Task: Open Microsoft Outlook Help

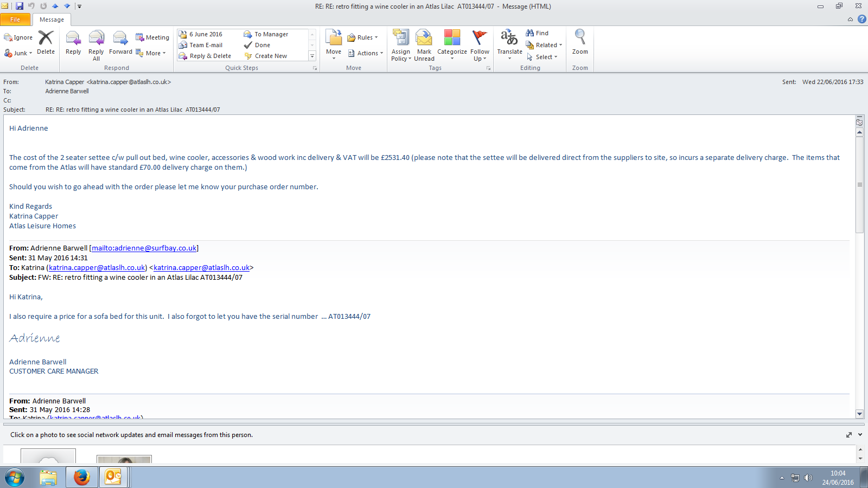Action: 861,19
